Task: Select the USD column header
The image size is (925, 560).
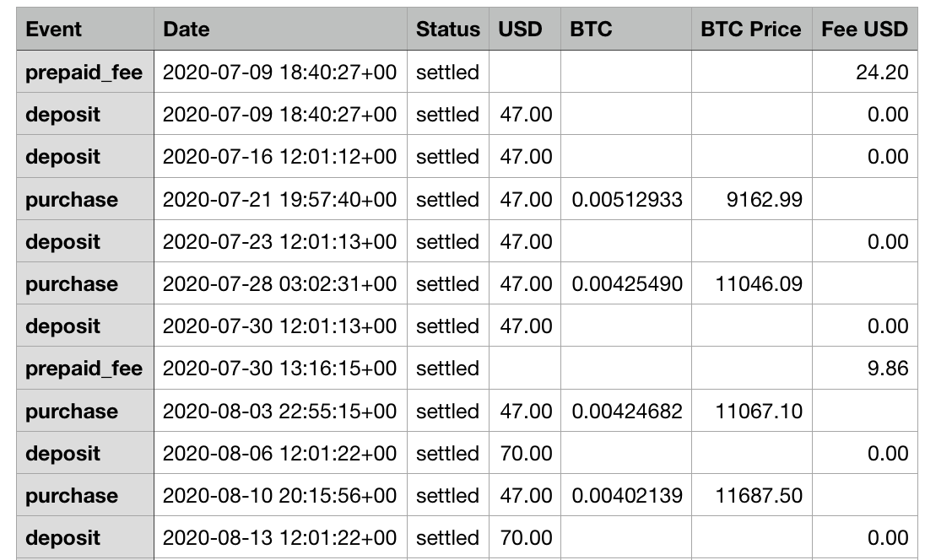Action: pos(524,29)
